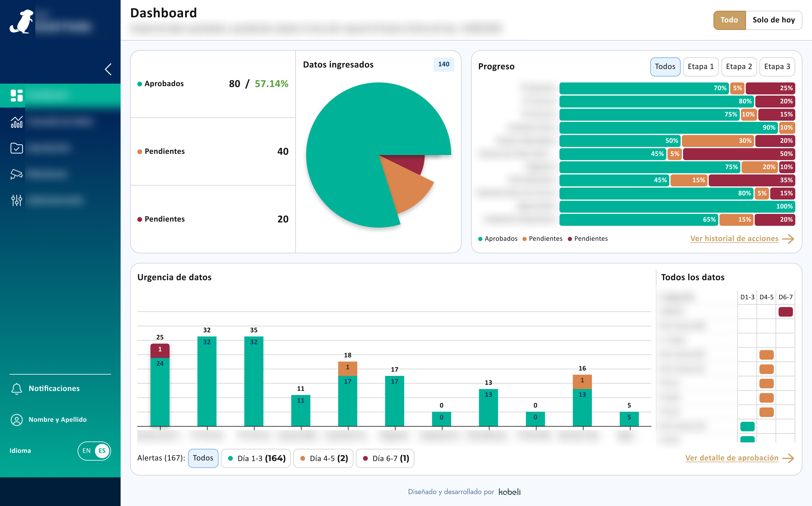Open the sliders settings sidebar icon
This screenshot has width=812, height=506.
pos(16,200)
